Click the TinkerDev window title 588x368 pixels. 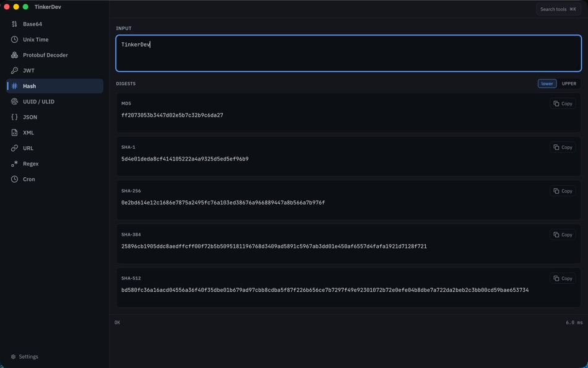point(48,7)
